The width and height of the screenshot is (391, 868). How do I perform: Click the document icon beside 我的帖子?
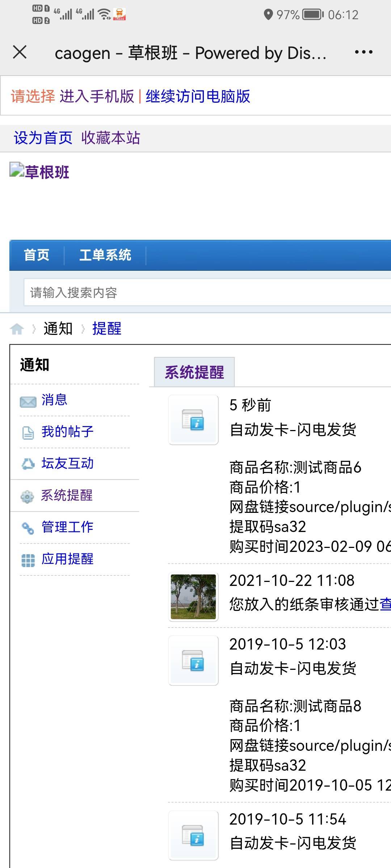[x=28, y=433]
